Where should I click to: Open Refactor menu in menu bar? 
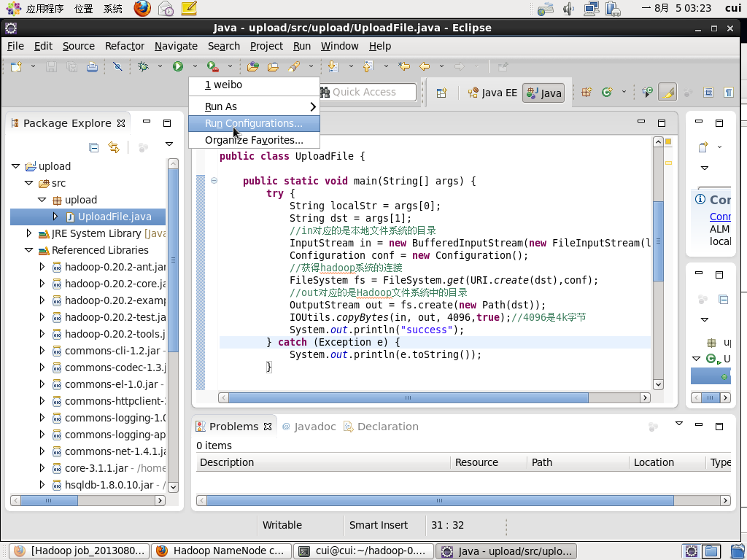pyautogui.click(x=125, y=46)
